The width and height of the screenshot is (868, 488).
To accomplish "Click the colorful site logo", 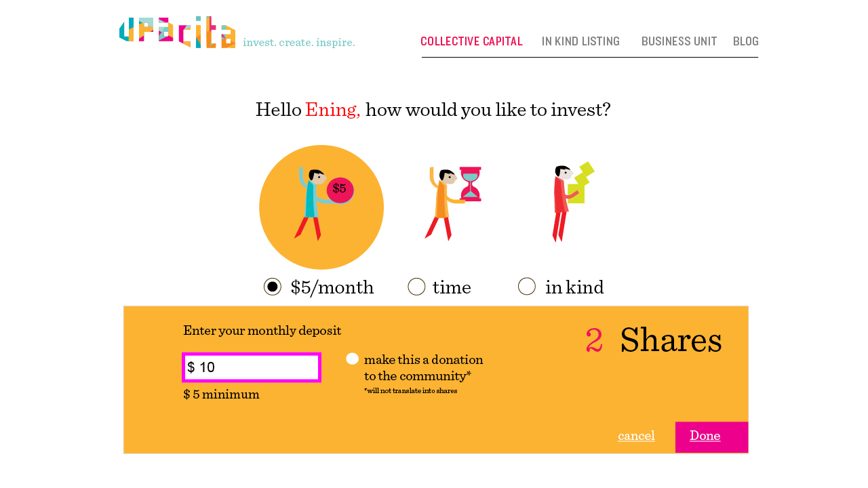I will click(x=177, y=33).
